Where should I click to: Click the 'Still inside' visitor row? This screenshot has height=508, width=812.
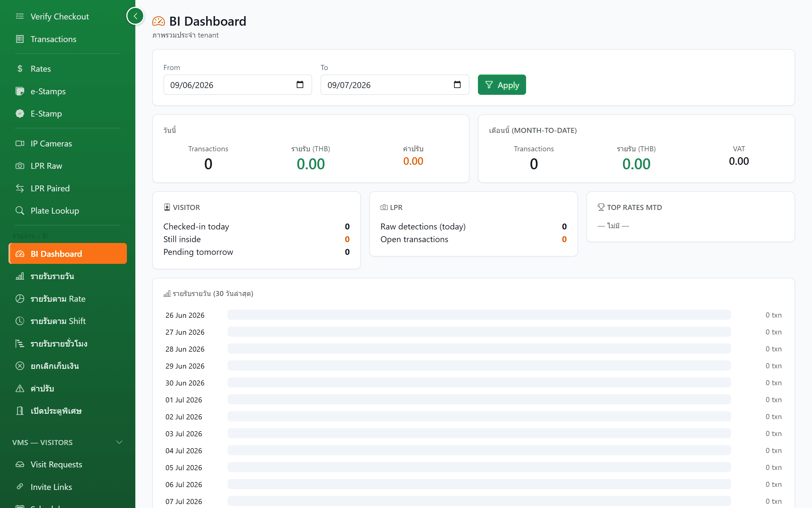(x=256, y=239)
